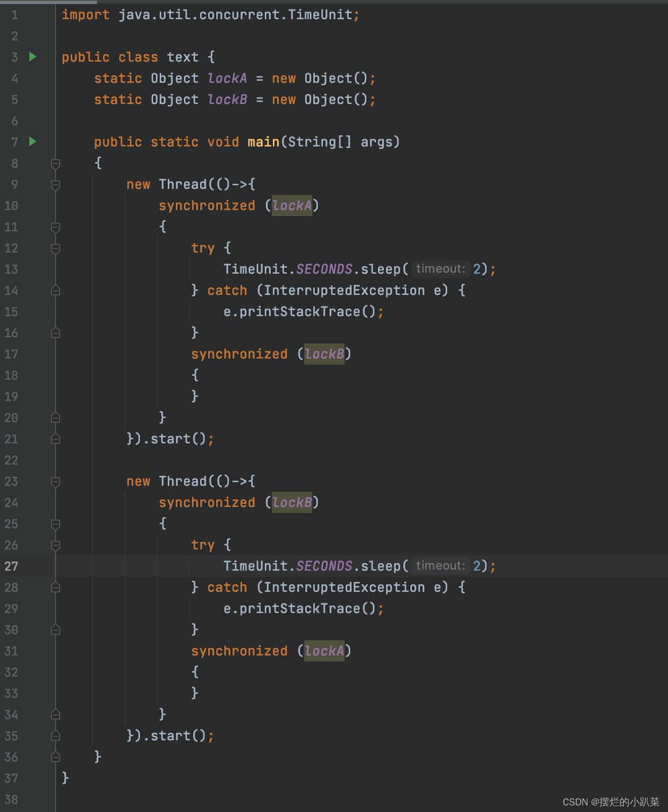The image size is (668, 812).
Task: Click the run icon beside main method
Action: pos(33,141)
